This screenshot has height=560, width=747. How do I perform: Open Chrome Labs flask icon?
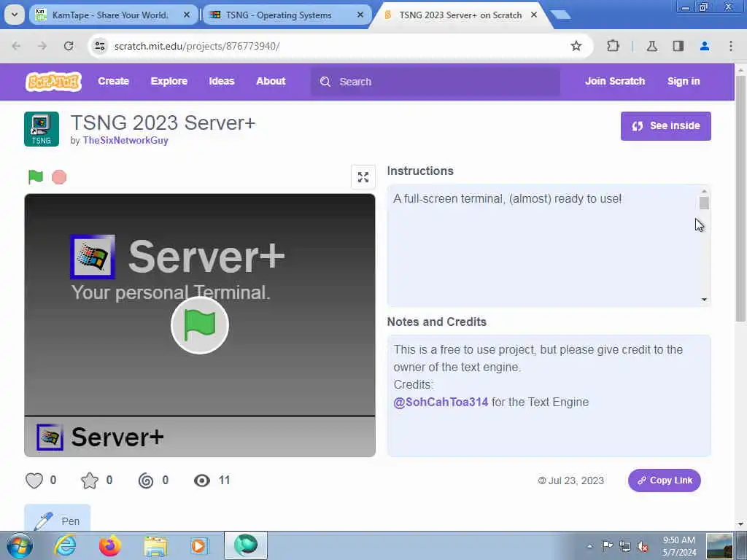pos(651,46)
